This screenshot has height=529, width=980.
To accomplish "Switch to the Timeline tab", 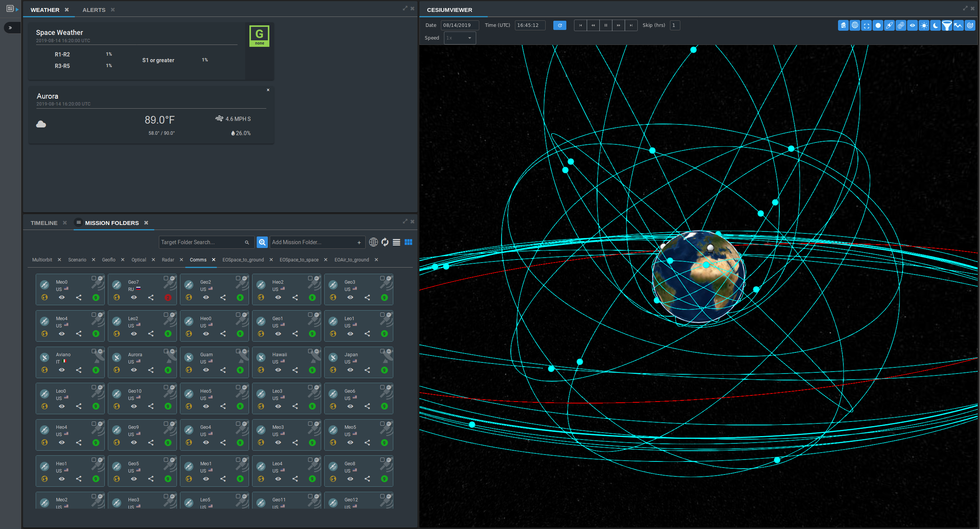I will pos(44,223).
